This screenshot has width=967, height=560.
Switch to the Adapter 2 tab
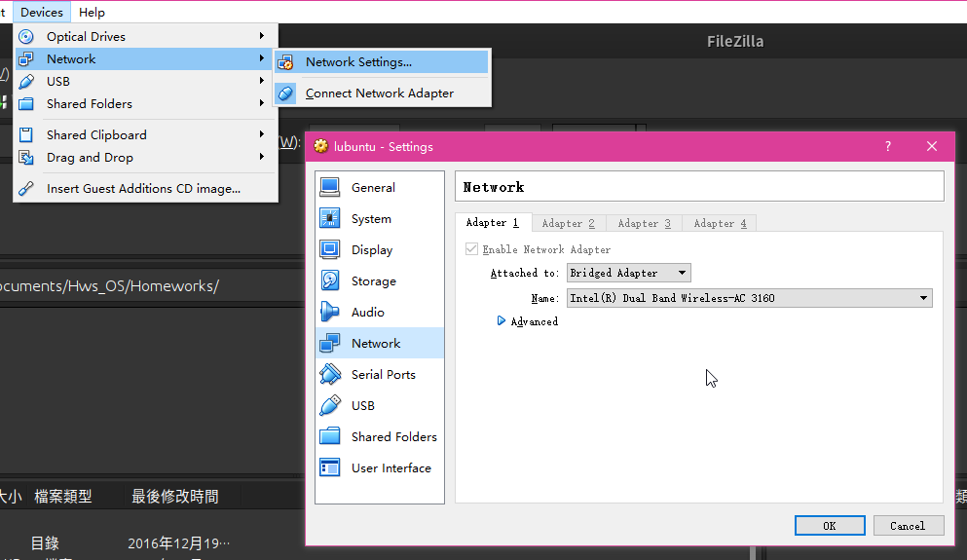tap(569, 223)
